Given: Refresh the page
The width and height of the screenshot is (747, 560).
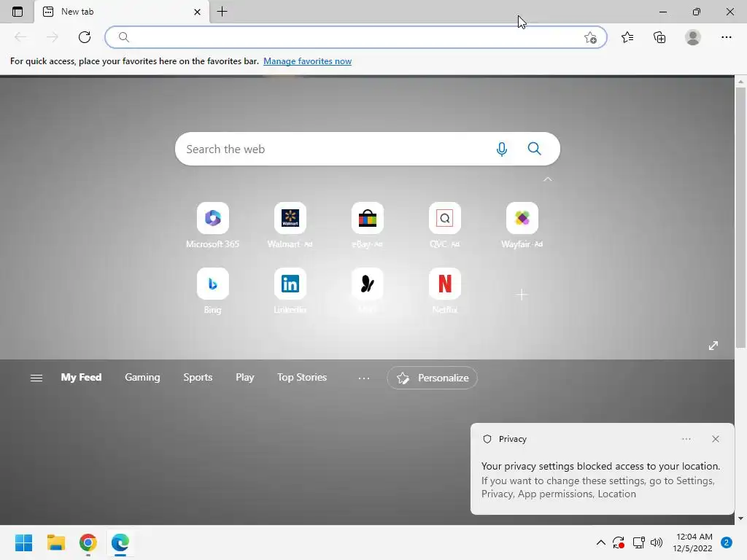Looking at the screenshot, I should 85,37.
